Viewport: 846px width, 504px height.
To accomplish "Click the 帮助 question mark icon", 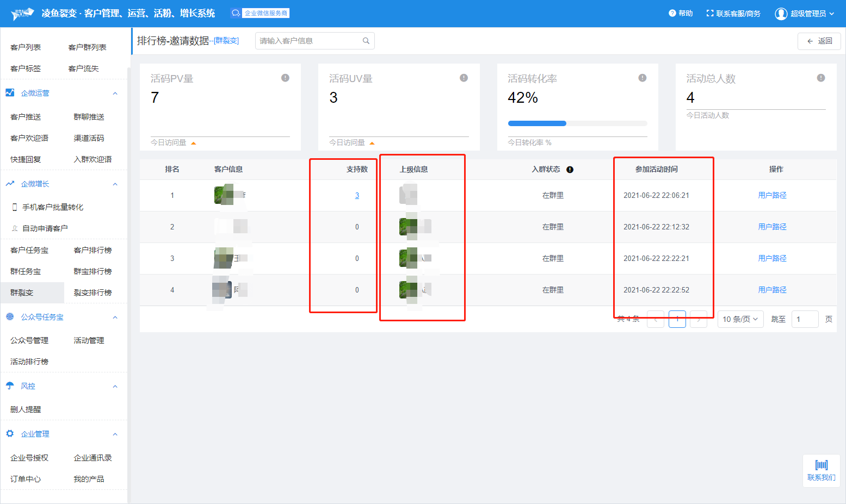I will (672, 13).
